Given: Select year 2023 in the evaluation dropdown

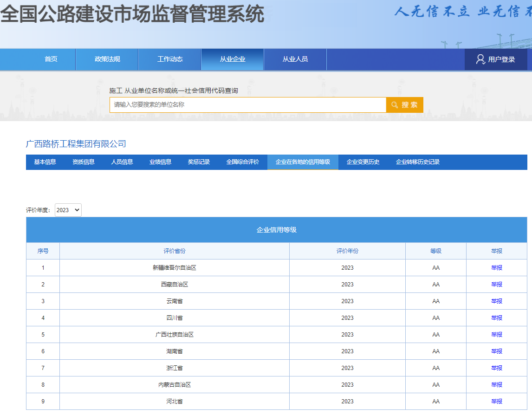Looking at the screenshot, I should (68, 210).
